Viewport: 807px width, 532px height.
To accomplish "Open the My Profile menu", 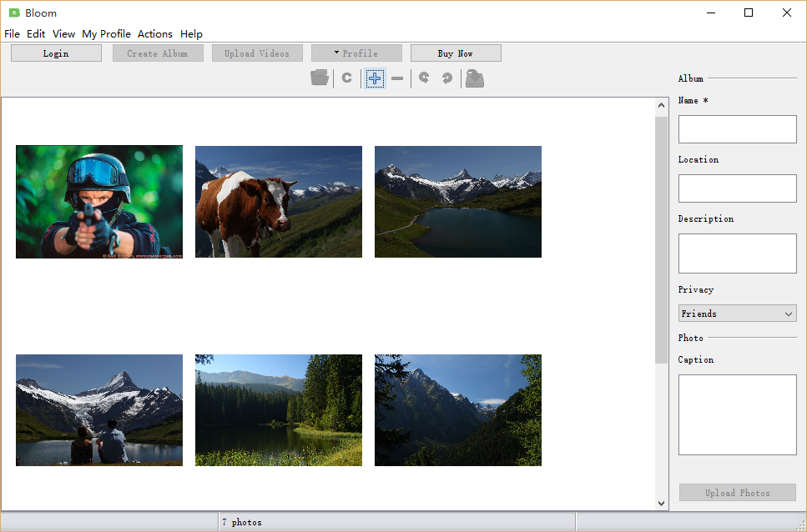I will (x=106, y=34).
